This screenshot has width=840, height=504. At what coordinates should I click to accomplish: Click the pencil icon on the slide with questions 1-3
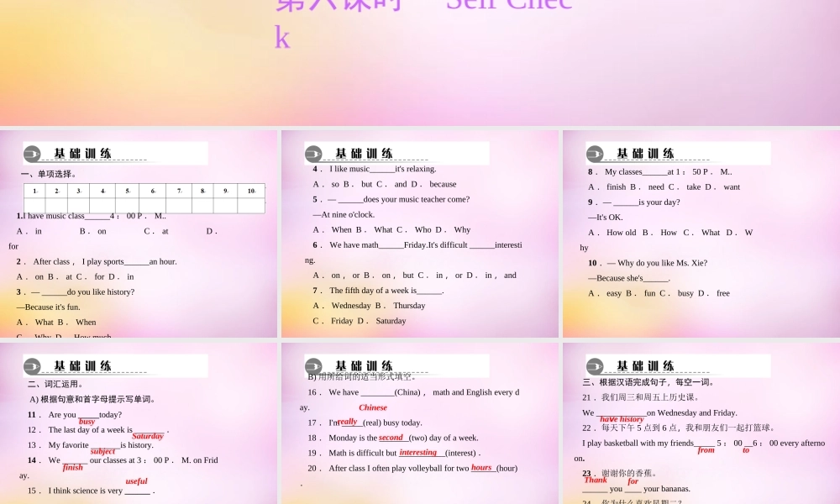coord(32,155)
